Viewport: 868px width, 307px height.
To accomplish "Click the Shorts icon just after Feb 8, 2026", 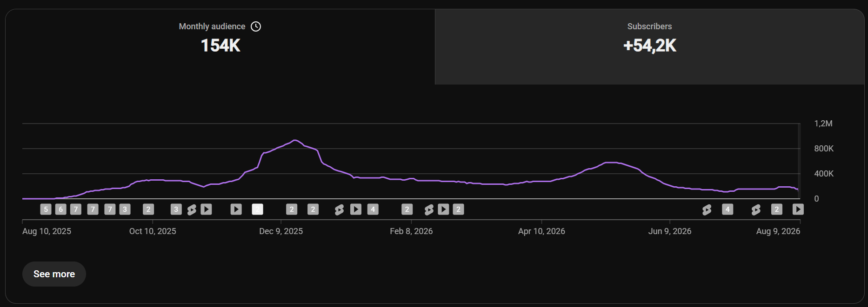I will tap(429, 210).
